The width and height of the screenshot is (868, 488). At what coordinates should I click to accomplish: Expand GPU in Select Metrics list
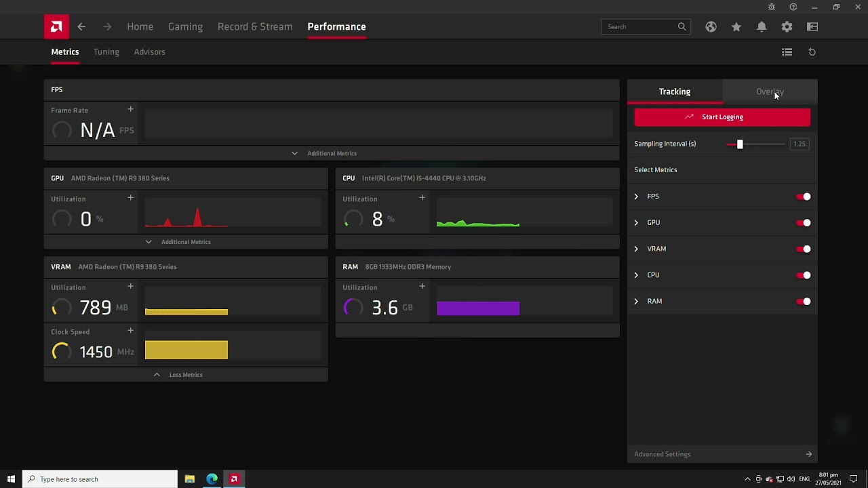tap(636, 222)
